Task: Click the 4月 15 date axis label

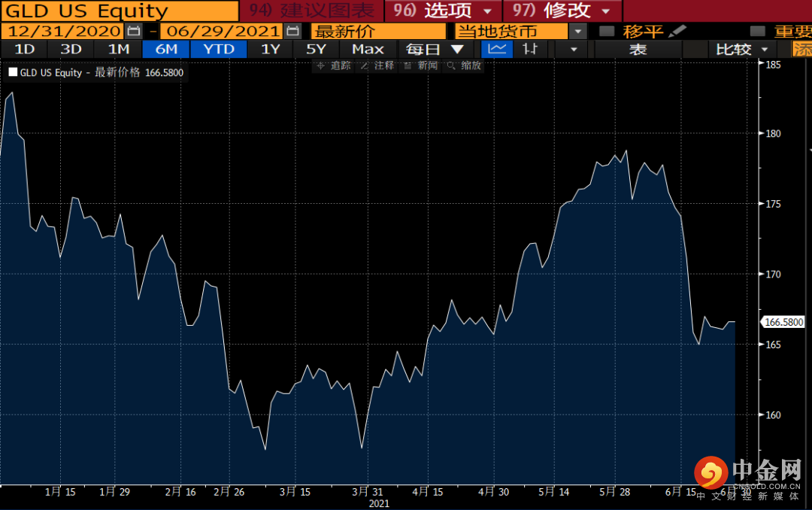Action: [427, 492]
